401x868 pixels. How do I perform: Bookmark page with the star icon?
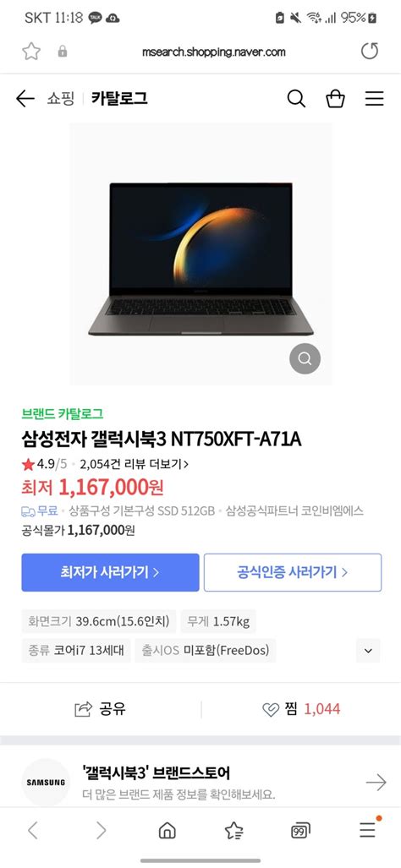31,52
